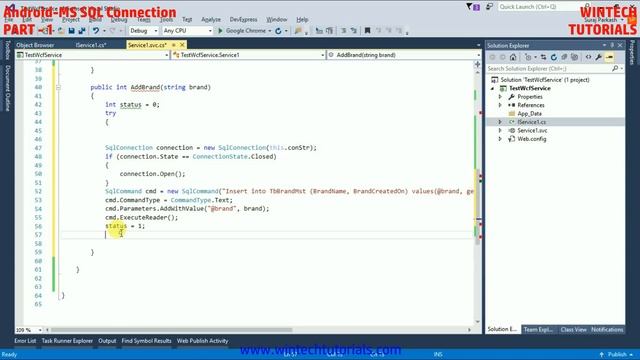Switch to the Class View tab
This screenshot has height=360, width=640.
click(x=573, y=329)
